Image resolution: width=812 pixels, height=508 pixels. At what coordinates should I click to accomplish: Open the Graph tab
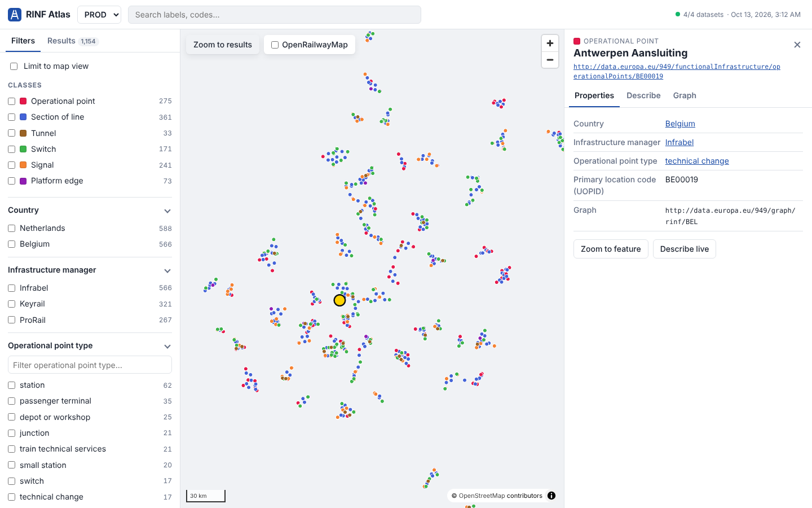(x=685, y=95)
